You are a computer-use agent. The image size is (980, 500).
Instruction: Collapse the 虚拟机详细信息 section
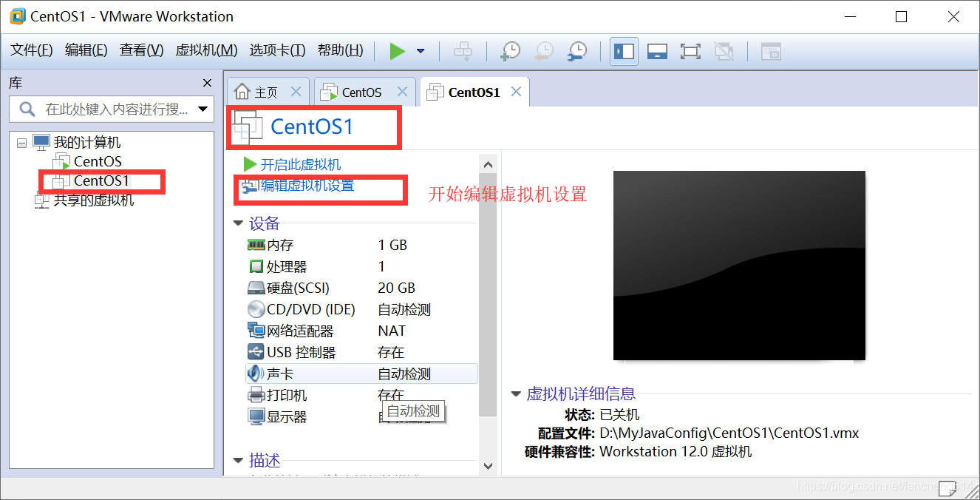pos(516,394)
